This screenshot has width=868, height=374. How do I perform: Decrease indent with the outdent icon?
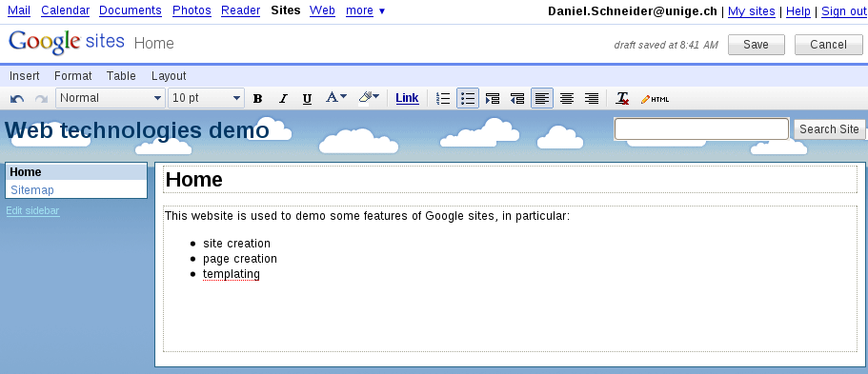[517, 98]
